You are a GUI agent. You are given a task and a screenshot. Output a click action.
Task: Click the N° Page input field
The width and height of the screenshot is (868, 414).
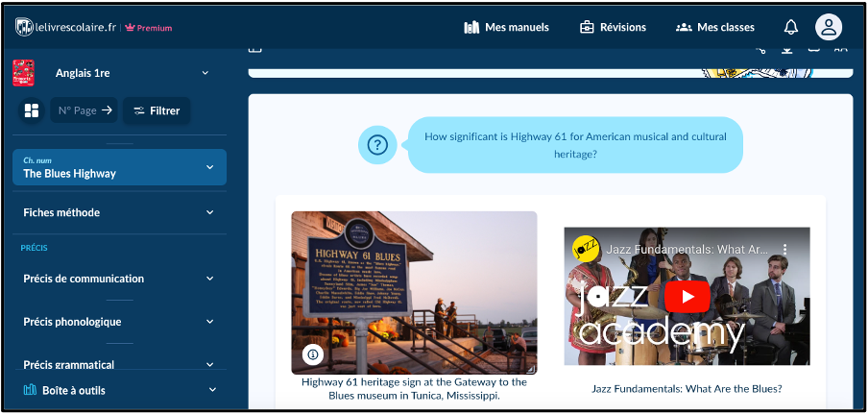tap(77, 110)
